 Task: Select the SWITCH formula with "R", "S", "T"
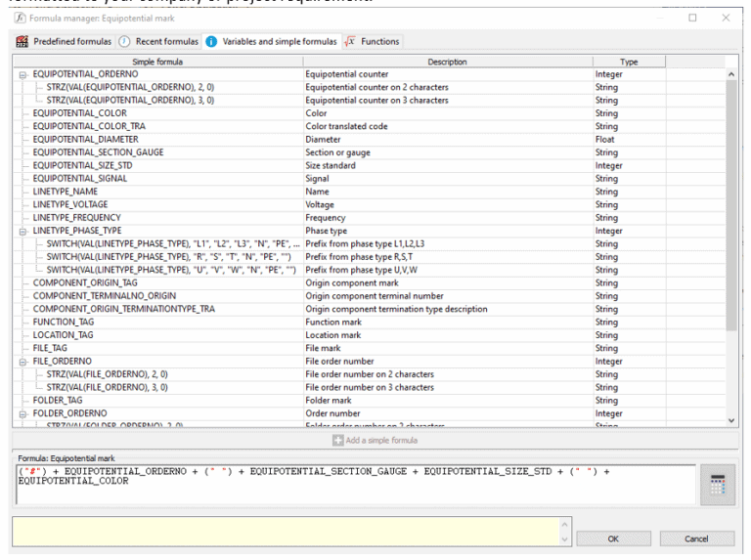pyautogui.click(x=168, y=257)
